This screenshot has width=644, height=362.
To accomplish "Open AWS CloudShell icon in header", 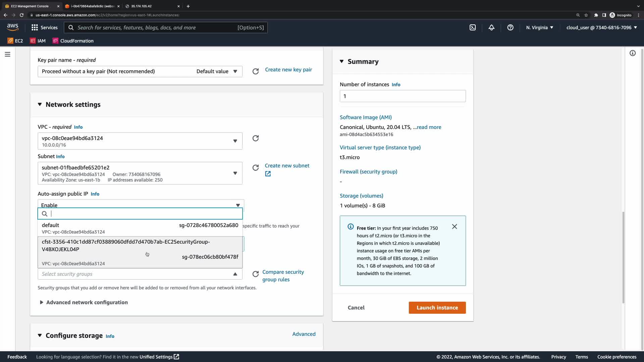I will coord(473,27).
